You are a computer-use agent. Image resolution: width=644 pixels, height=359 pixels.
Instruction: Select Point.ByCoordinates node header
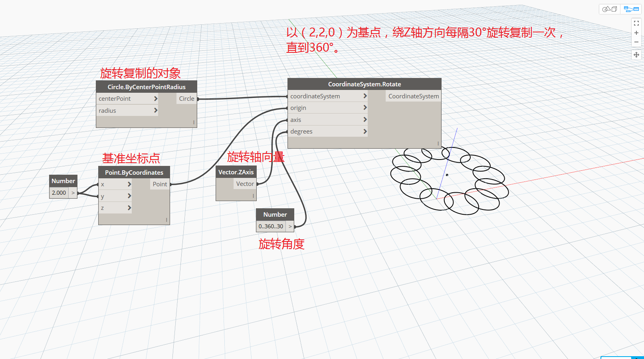point(134,172)
